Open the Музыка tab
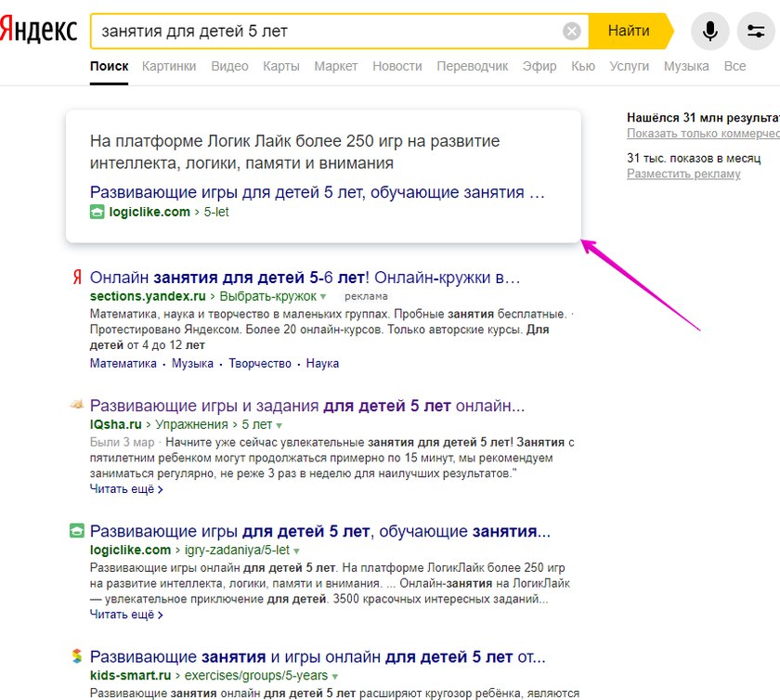Viewport: 780px width, 700px height. point(686,66)
